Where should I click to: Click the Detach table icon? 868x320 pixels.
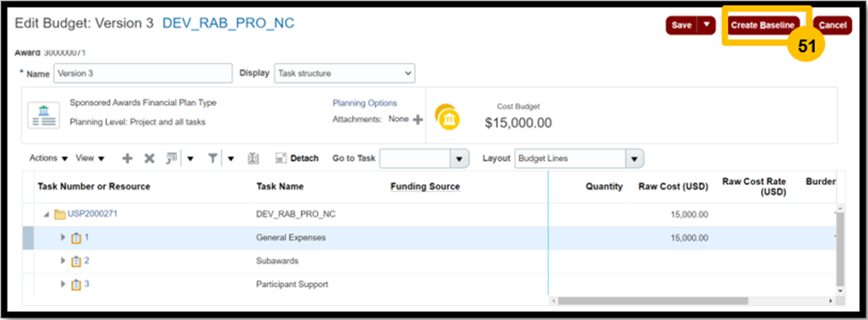280,158
